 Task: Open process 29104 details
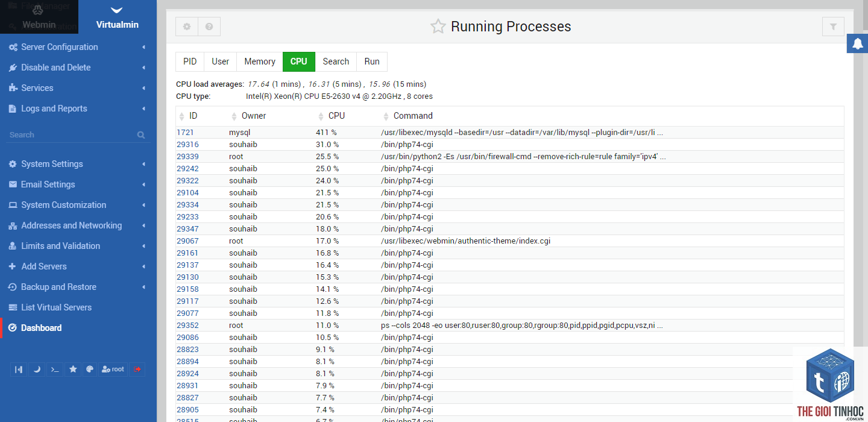187,193
